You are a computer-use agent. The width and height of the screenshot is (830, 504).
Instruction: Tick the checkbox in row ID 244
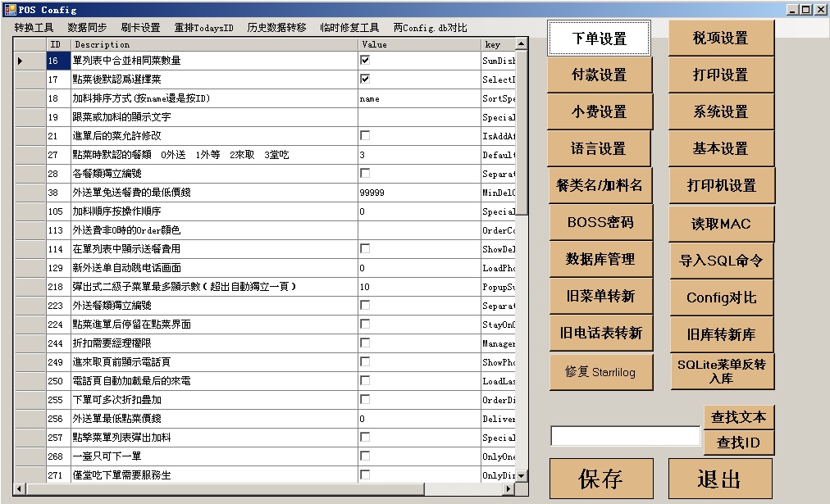(365, 343)
